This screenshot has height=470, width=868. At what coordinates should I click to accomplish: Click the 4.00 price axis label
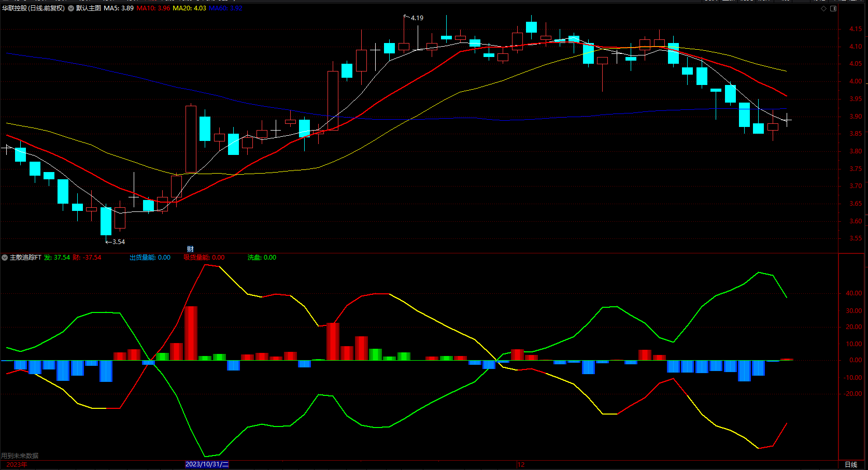[856, 81]
